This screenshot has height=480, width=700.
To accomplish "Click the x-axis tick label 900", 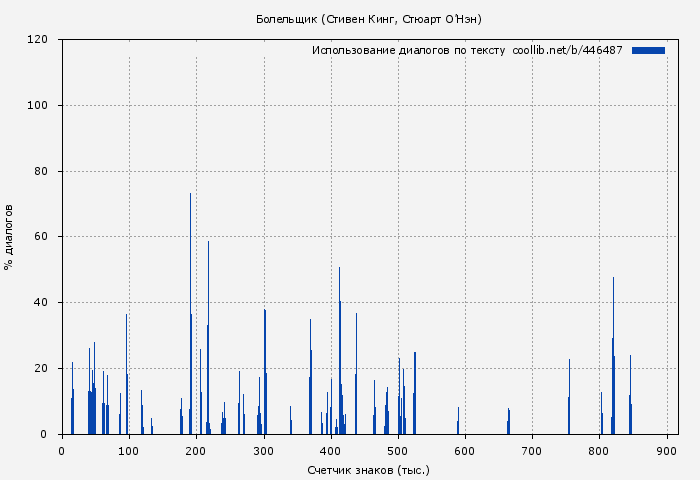I will [666, 451].
